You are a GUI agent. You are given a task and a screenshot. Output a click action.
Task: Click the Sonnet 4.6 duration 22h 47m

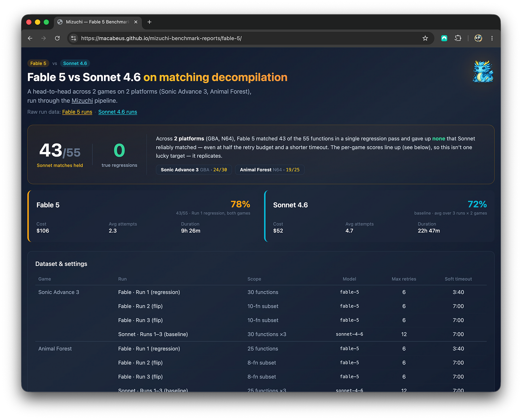click(x=429, y=231)
